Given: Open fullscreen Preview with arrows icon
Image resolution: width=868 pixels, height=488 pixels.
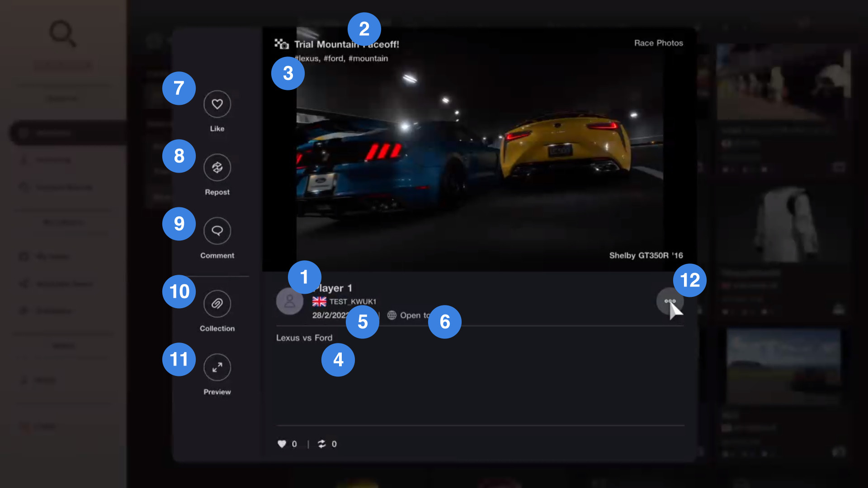Looking at the screenshot, I should [217, 367].
